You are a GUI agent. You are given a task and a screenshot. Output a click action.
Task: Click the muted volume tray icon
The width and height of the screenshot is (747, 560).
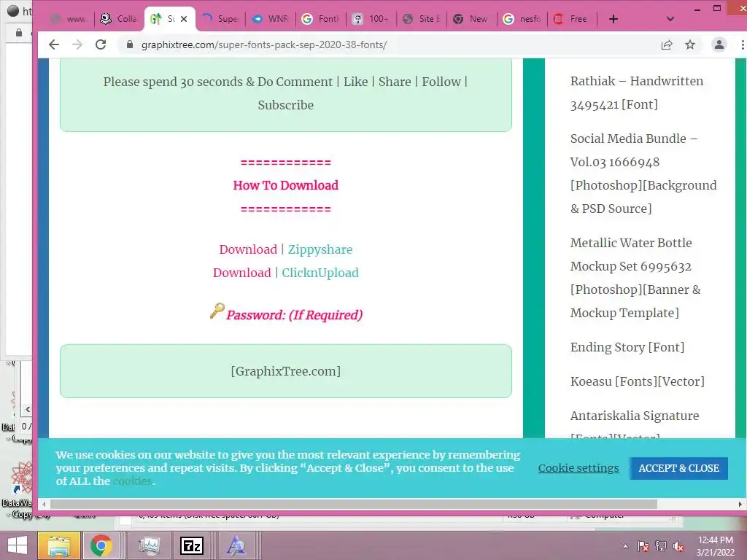(678, 546)
